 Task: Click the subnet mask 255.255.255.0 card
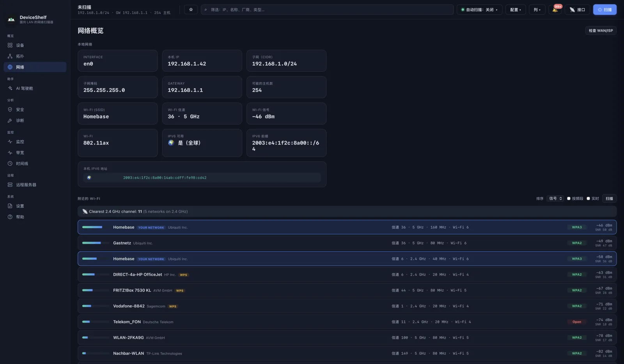point(118,87)
